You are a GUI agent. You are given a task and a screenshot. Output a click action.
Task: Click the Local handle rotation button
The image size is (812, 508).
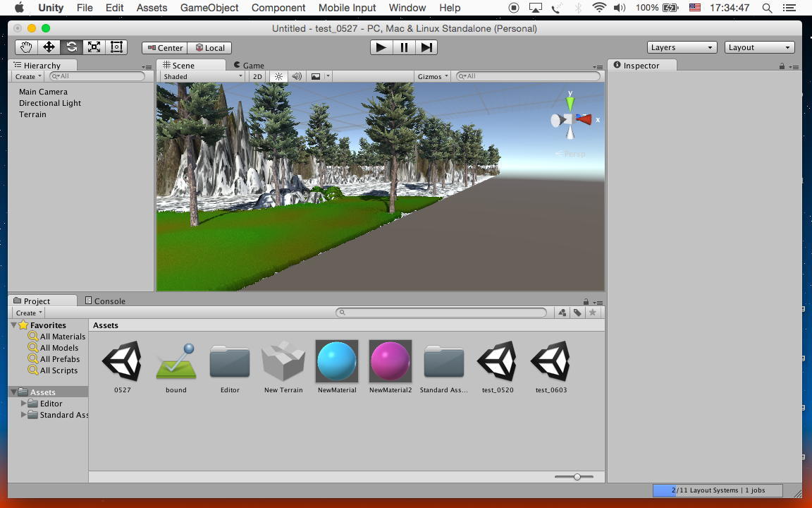(x=209, y=48)
